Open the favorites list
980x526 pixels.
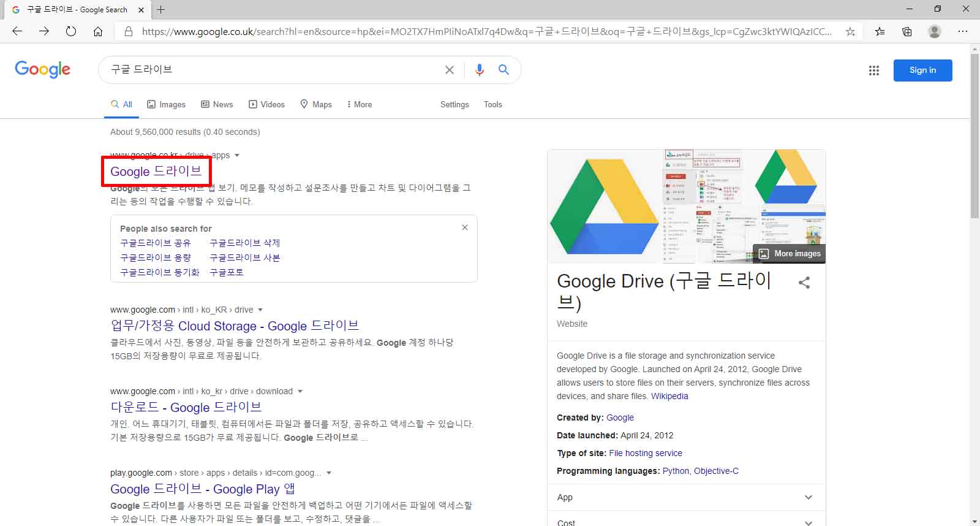[880, 31]
